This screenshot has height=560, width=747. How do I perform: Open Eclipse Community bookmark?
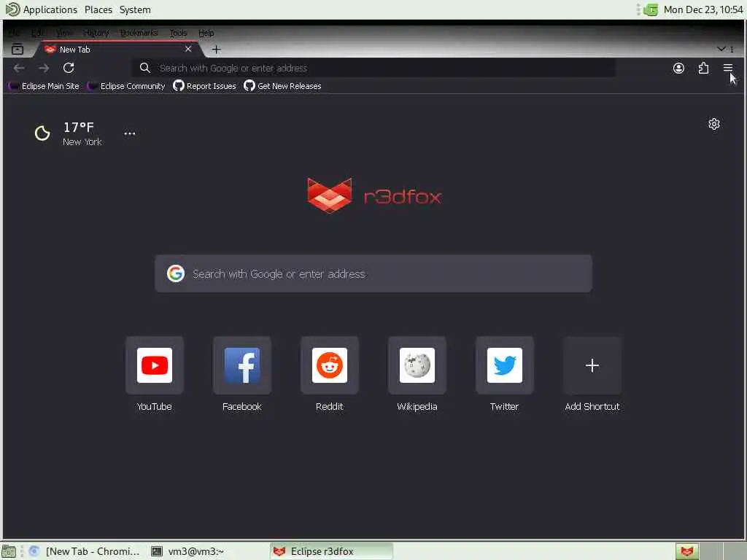coord(127,86)
